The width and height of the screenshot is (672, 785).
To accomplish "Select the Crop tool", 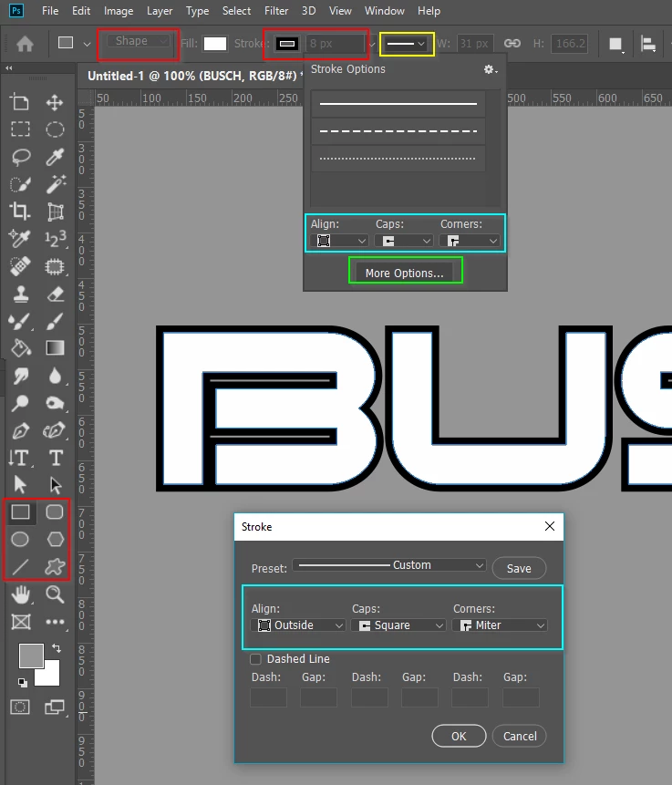I will (x=20, y=211).
